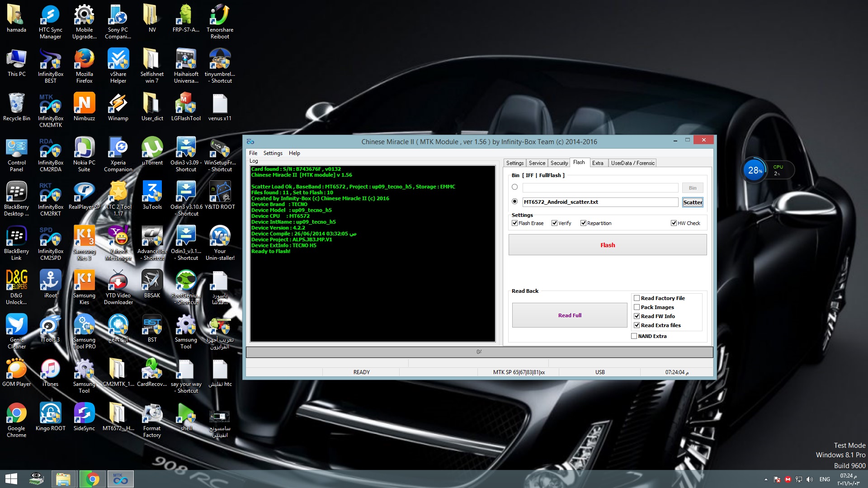Select the empty Bin file radio button
This screenshot has height=488, width=868.
point(514,187)
